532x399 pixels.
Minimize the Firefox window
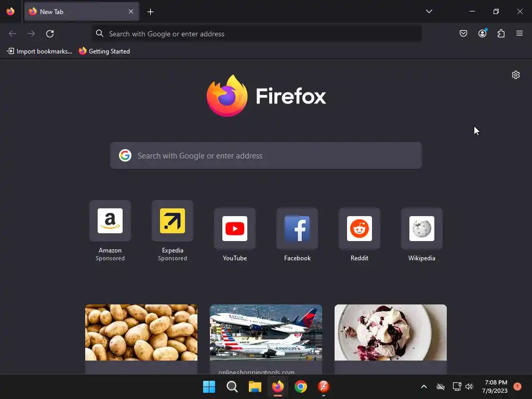[472, 11]
